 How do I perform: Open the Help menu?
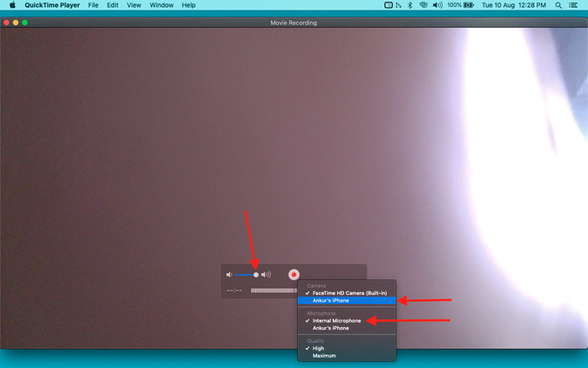(x=189, y=5)
